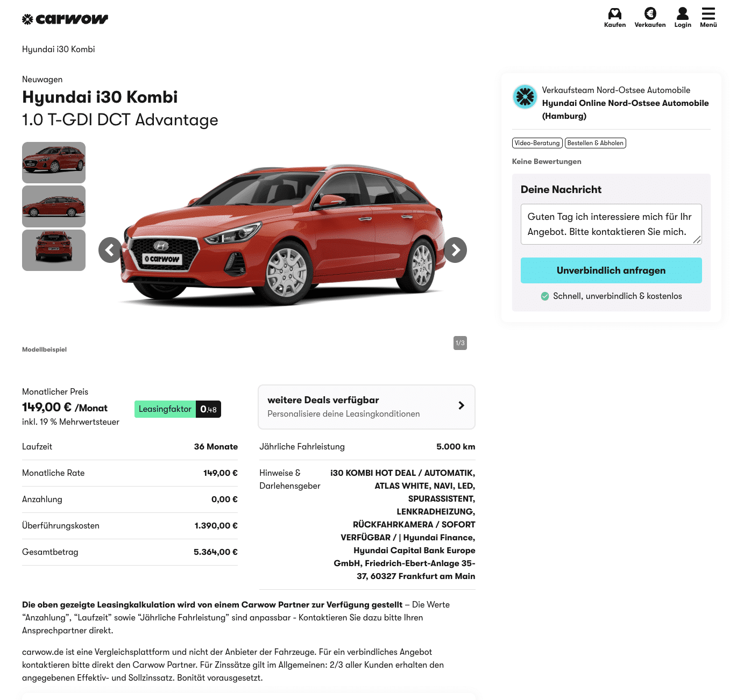Image resolution: width=751 pixels, height=700 pixels.
Task: Select the front-angle car thumbnail
Action: point(54,162)
